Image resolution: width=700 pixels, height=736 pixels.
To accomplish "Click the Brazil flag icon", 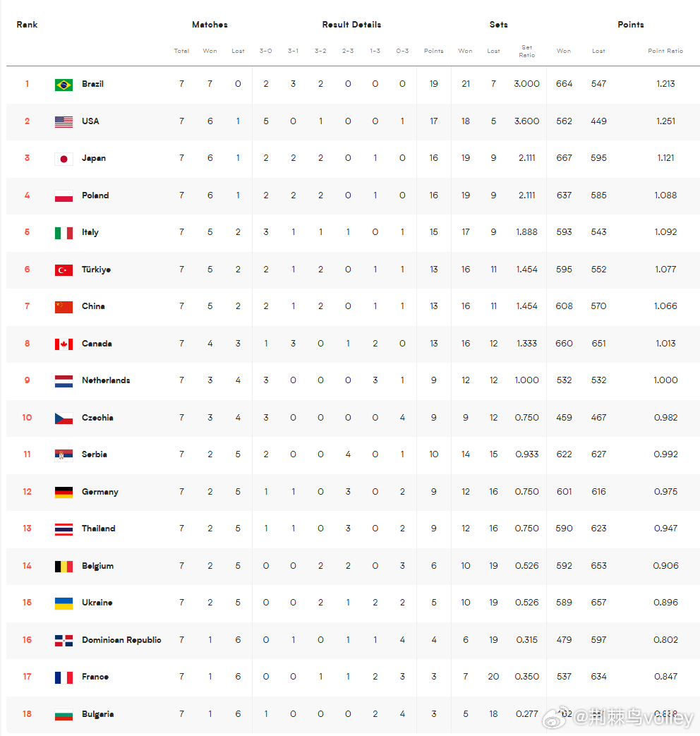I will [x=64, y=85].
